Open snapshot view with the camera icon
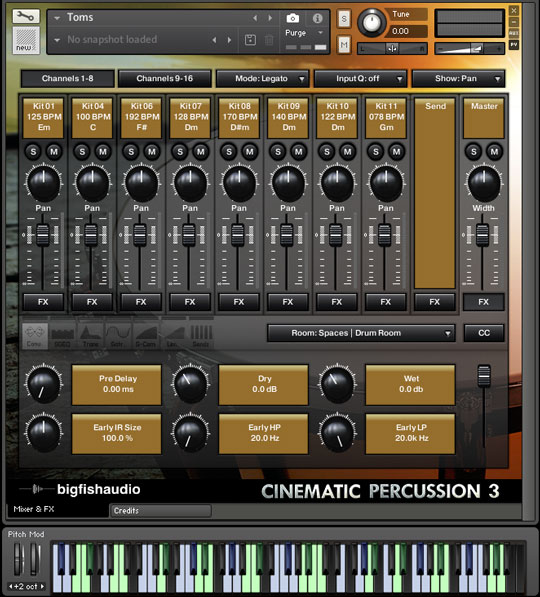Viewport: 540px width, 597px height. click(x=292, y=18)
